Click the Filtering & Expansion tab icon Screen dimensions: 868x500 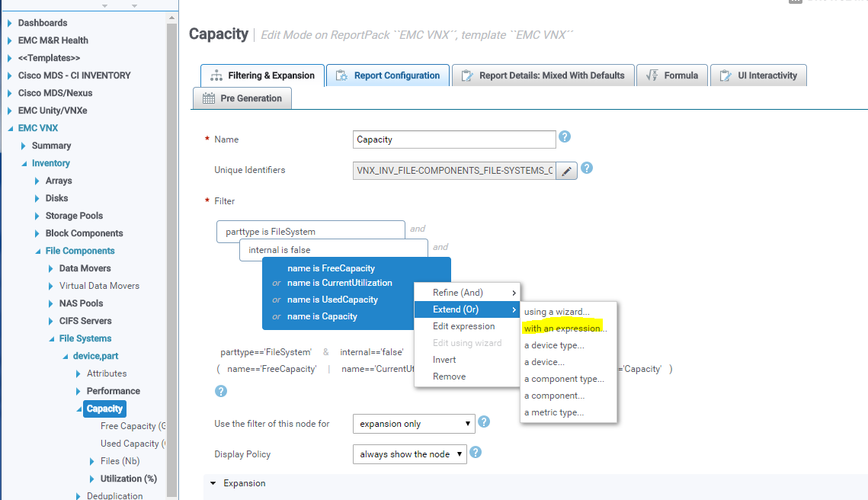pyautogui.click(x=216, y=76)
